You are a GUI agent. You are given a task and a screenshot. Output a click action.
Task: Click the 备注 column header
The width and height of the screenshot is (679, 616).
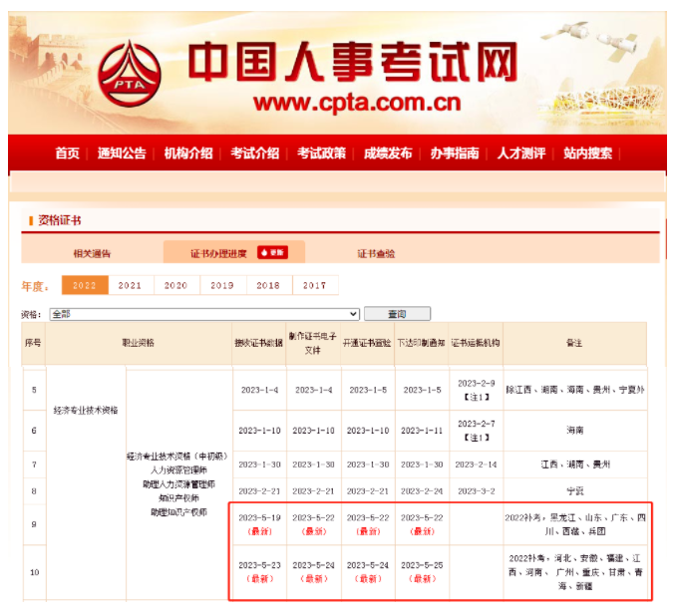[x=574, y=343]
